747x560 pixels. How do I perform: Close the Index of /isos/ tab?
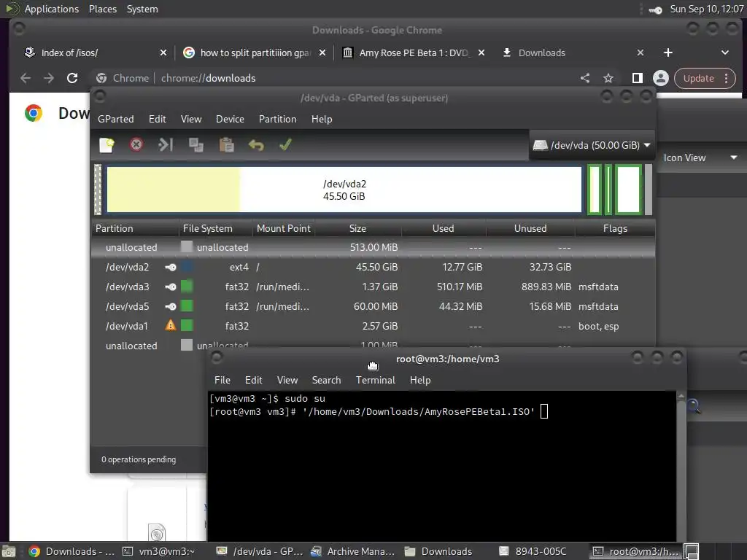point(163,52)
